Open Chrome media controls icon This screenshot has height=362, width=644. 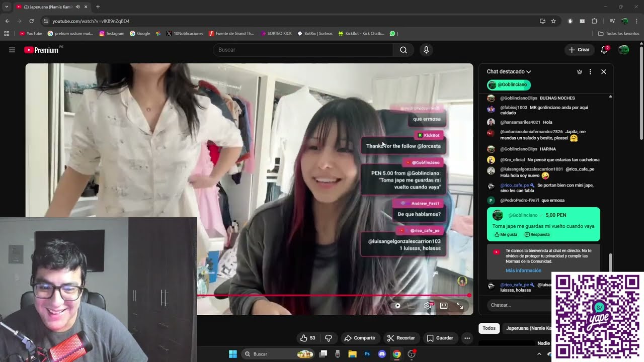[x=612, y=21]
